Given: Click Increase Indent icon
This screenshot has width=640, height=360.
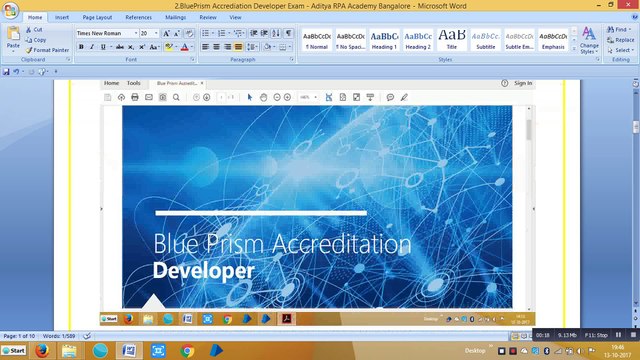Looking at the screenshot, I should tap(264, 33).
